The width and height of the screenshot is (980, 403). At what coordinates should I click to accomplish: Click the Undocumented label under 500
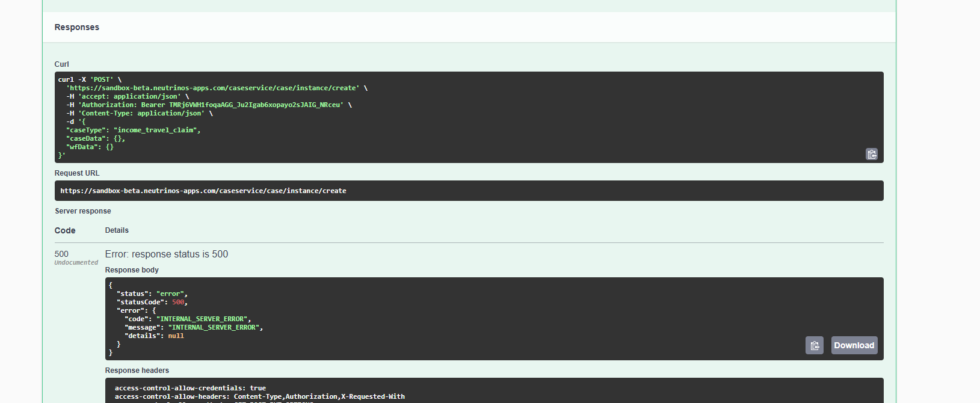tap(76, 263)
